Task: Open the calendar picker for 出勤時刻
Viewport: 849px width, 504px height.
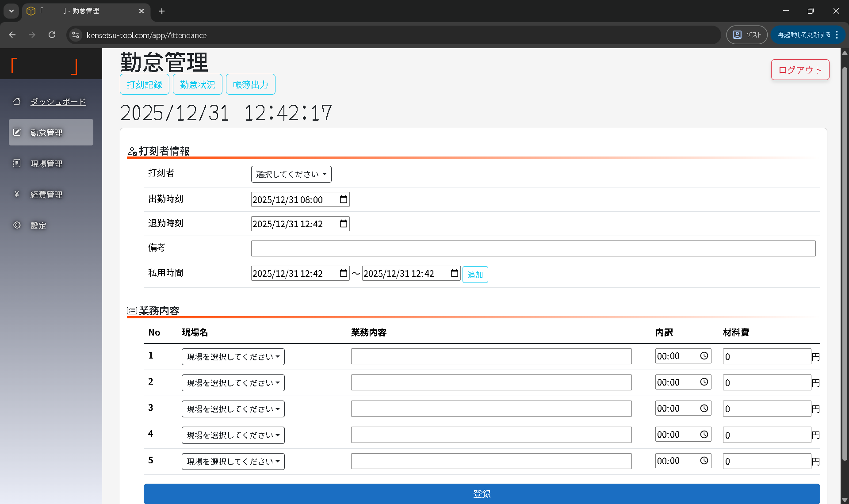Action: coord(344,199)
